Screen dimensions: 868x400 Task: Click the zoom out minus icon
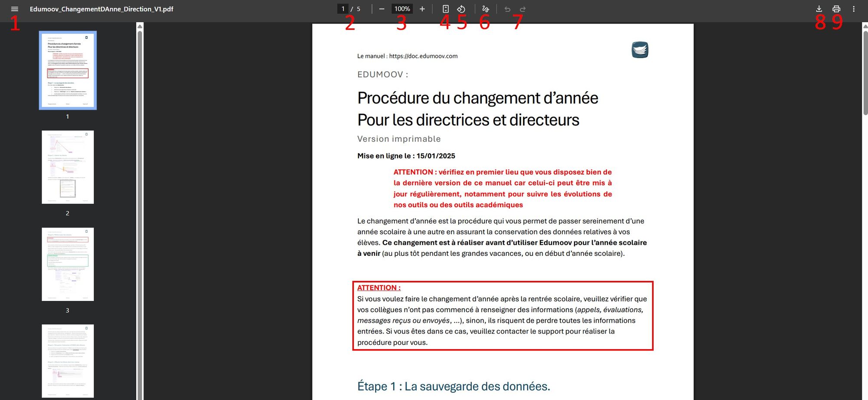pyautogui.click(x=381, y=9)
